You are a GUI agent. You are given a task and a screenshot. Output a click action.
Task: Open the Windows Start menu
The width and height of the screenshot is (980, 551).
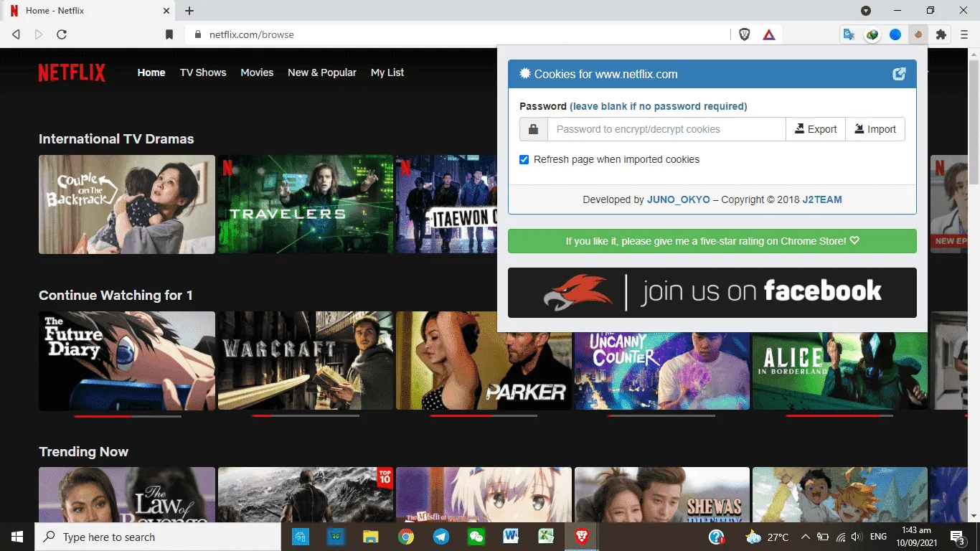17,537
